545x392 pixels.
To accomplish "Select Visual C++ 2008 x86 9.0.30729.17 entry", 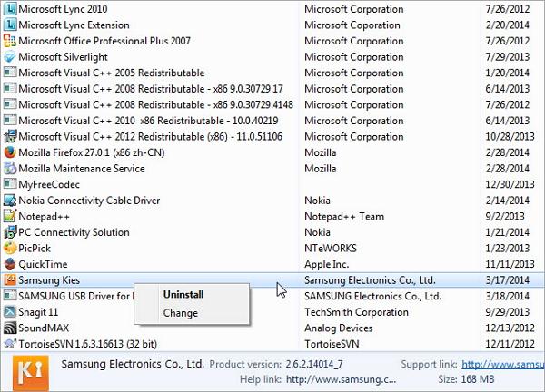I will click(151, 89).
